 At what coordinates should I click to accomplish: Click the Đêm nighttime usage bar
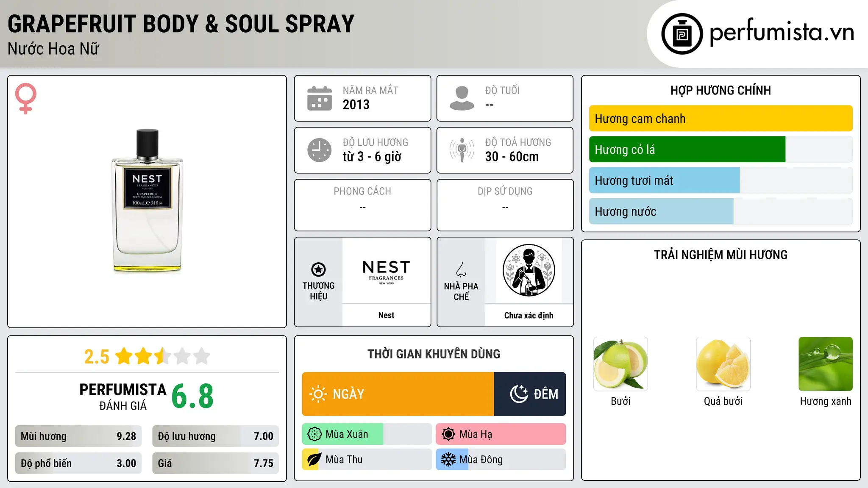[530, 394]
